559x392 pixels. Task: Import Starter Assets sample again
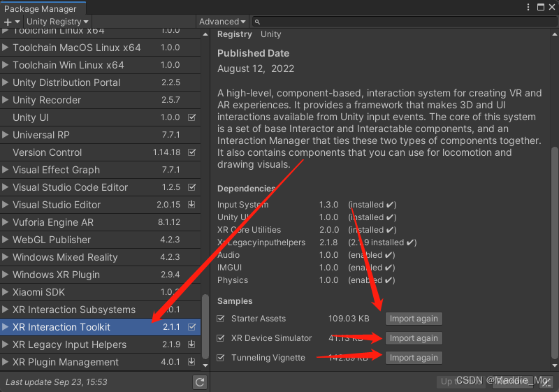(414, 319)
